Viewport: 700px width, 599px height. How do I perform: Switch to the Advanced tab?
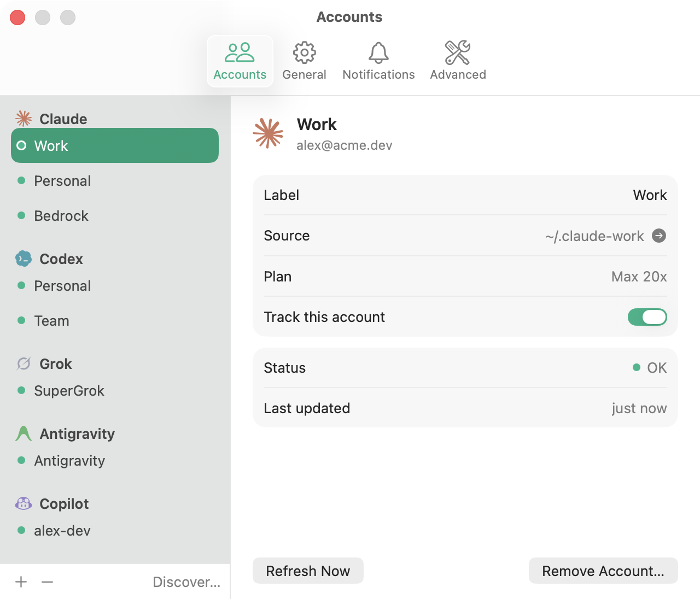[458, 61]
